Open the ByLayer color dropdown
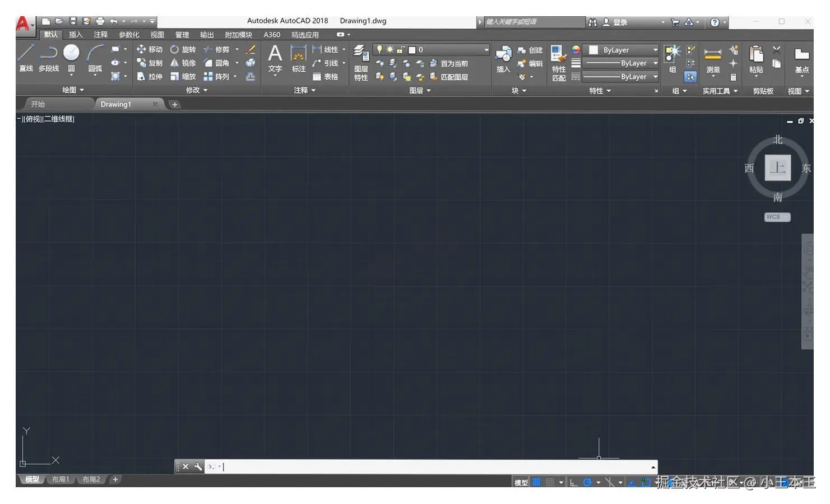Image resolution: width=830 pixels, height=504 pixels. tap(621, 50)
